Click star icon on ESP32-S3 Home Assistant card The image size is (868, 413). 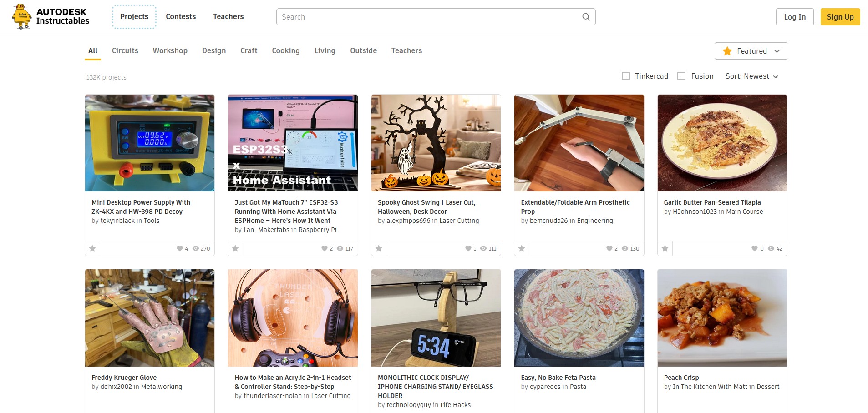pos(235,248)
